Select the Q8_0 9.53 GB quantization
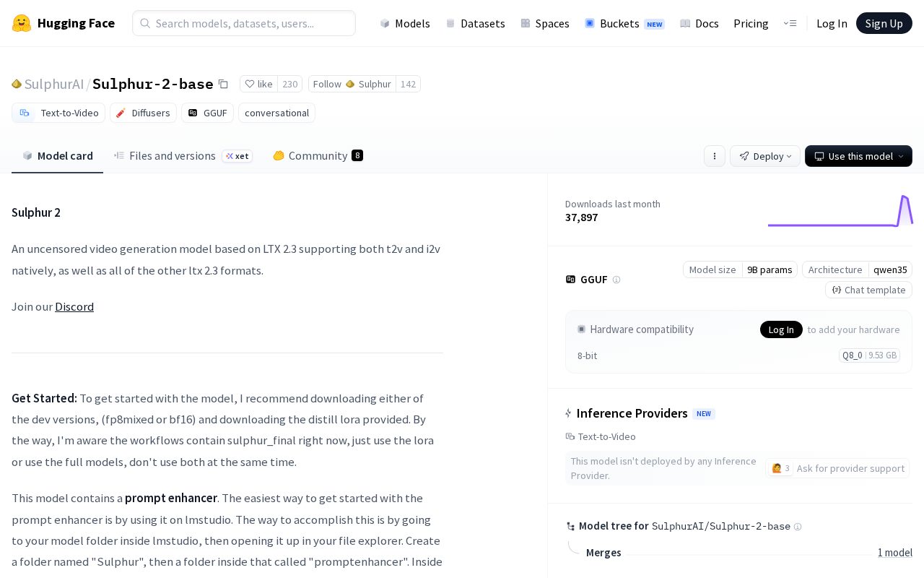Viewport: 924px width, 578px height. click(869, 355)
